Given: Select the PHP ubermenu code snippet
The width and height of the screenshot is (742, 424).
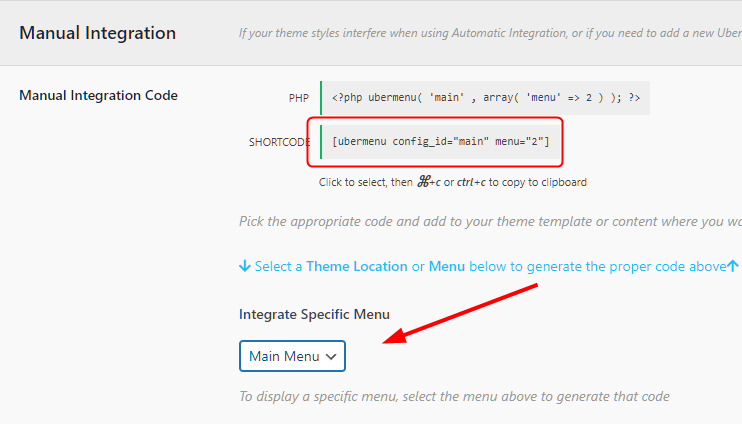Looking at the screenshot, I should point(486,98).
